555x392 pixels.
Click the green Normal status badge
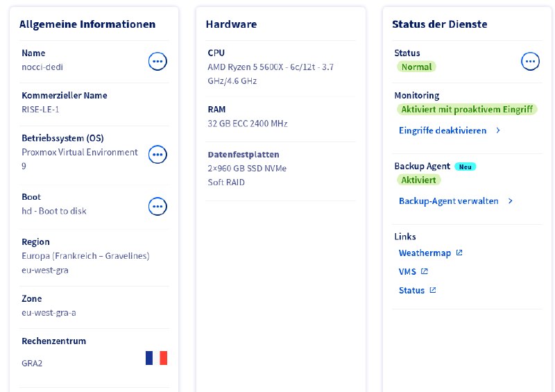click(416, 67)
